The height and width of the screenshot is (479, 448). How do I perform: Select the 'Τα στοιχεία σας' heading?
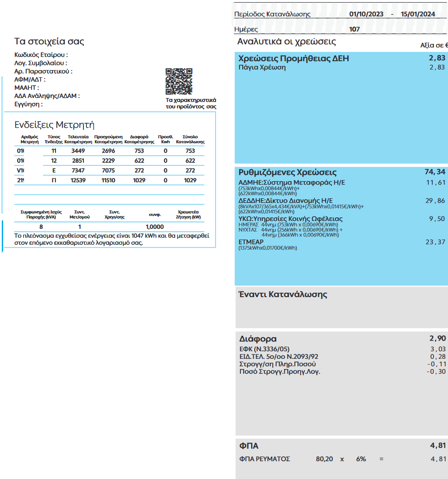49,41
